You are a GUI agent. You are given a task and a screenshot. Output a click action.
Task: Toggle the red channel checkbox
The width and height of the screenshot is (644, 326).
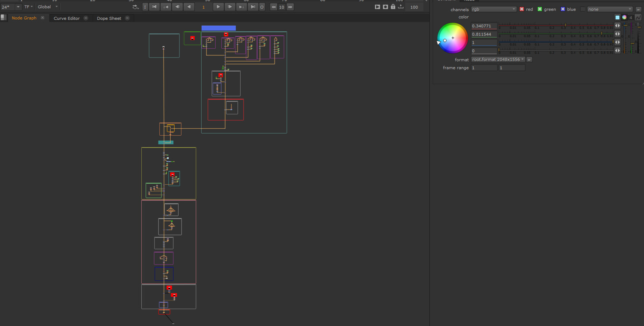point(522,9)
